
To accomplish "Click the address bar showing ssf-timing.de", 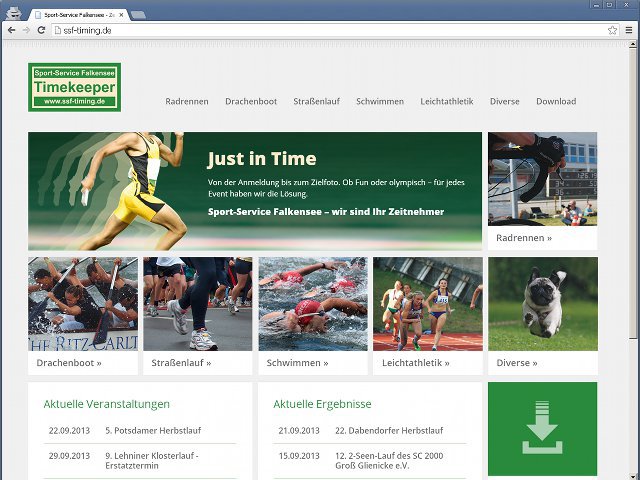I will [x=300, y=30].
